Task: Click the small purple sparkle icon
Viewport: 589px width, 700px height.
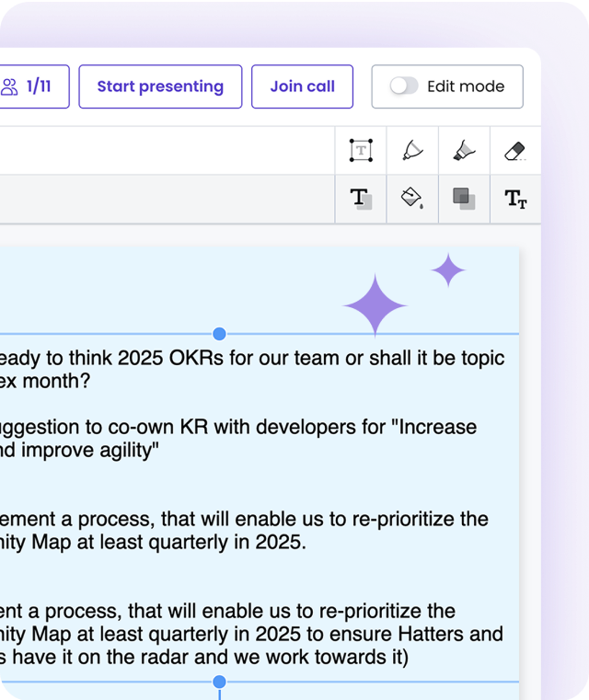Action: (448, 270)
